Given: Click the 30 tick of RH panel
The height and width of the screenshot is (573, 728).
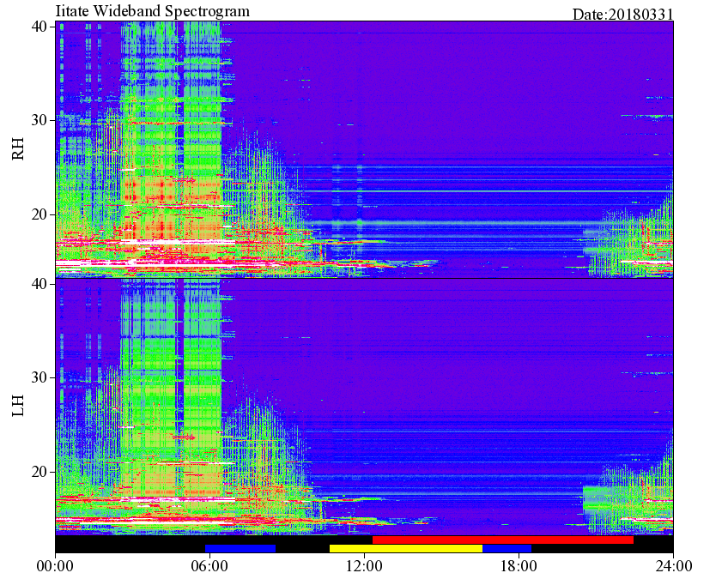Looking at the screenshot, I should pos(39,120).
